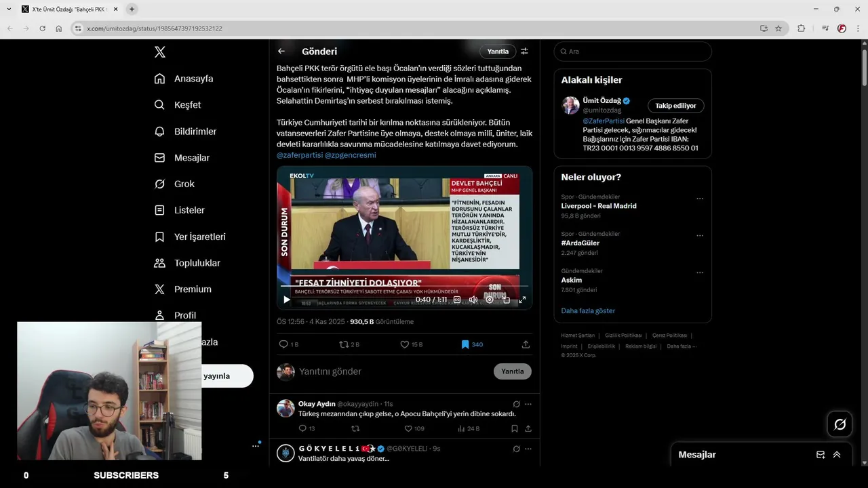This screenshot has width=868, height=488.
Task: Like the main post with 15 B
Action: click(412, 344)
